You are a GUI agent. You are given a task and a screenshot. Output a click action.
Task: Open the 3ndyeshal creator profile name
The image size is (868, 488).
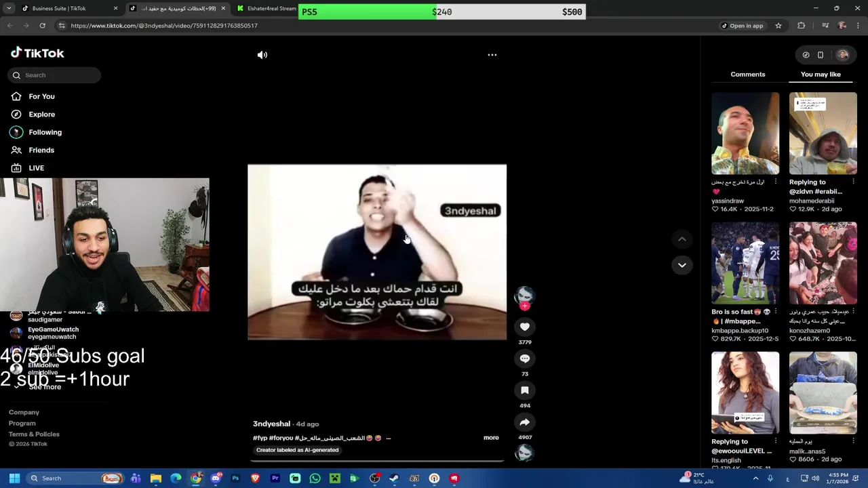click(x=271, y=424)
